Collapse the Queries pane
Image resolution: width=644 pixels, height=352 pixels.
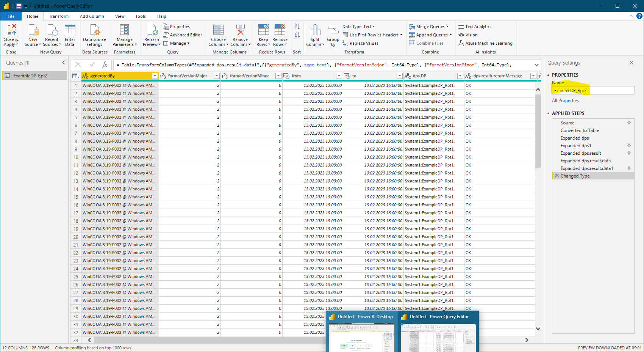(x=64, y=63)
